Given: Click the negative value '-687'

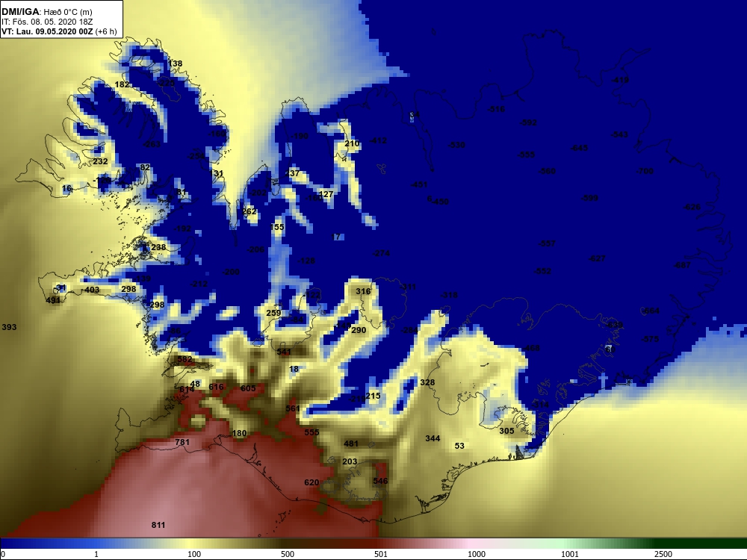Looking at the screenshot, I should point(682,265).
